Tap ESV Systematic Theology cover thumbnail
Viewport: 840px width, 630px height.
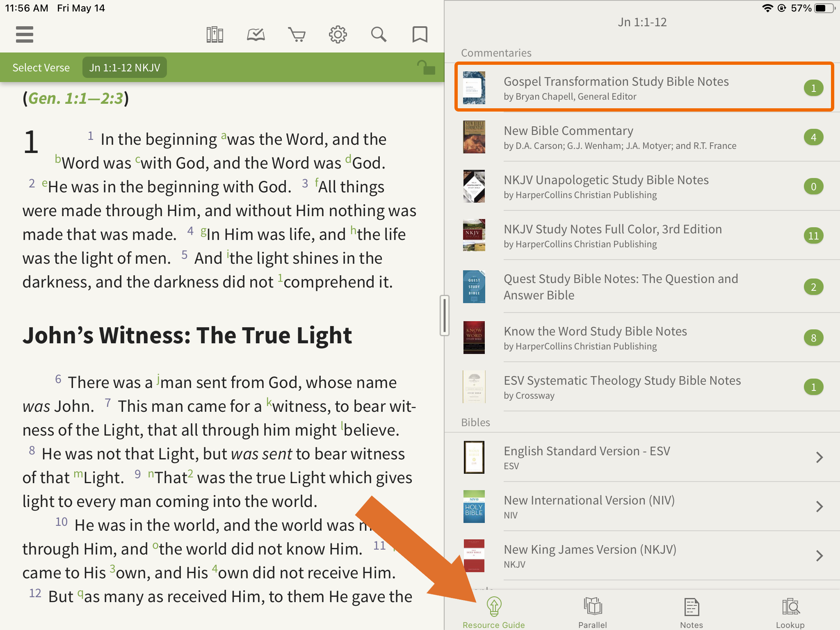pos(474,387)
